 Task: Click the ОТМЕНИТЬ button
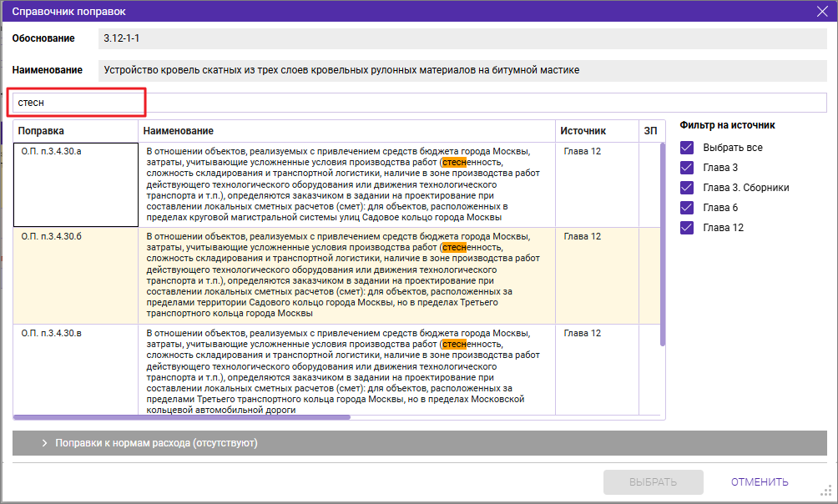pyautogui.click(x=760, y=482)
